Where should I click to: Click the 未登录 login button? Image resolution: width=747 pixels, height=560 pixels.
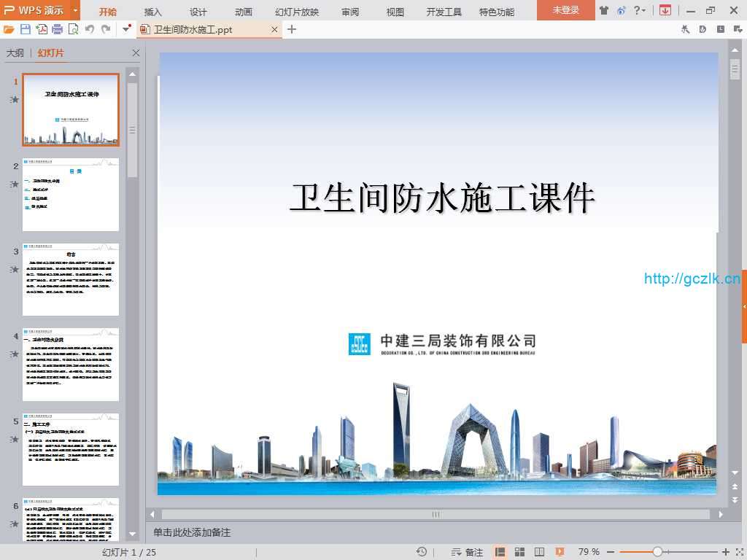tap(565, 10)
